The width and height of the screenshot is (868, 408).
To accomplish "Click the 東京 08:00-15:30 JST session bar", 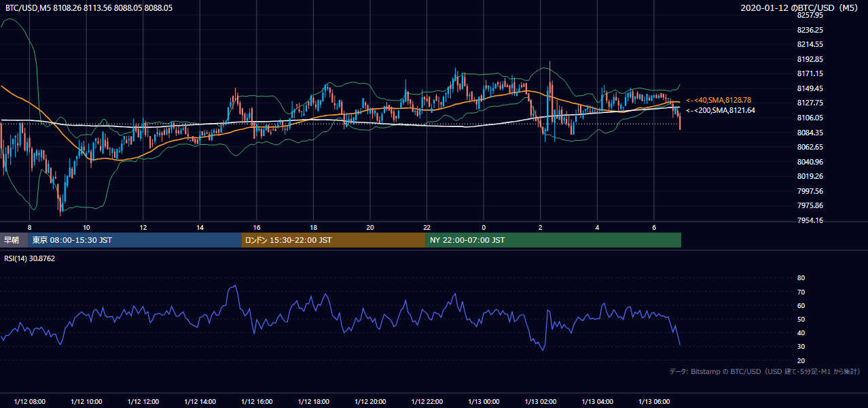I will click(134, 240).
